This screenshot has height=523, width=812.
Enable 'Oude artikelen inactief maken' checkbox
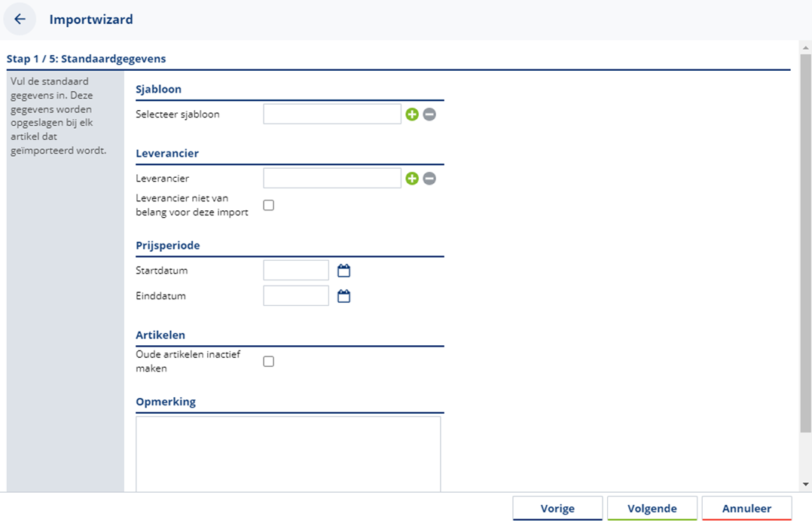click(268, 362)
